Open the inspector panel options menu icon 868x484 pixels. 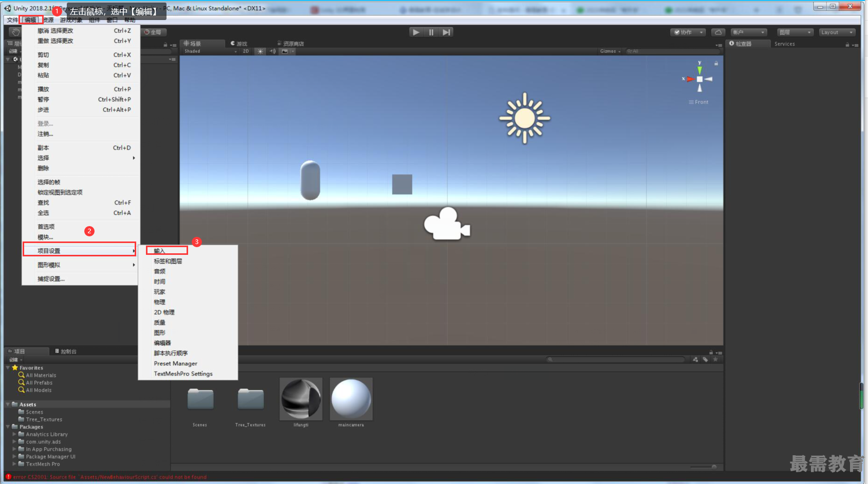855,45
